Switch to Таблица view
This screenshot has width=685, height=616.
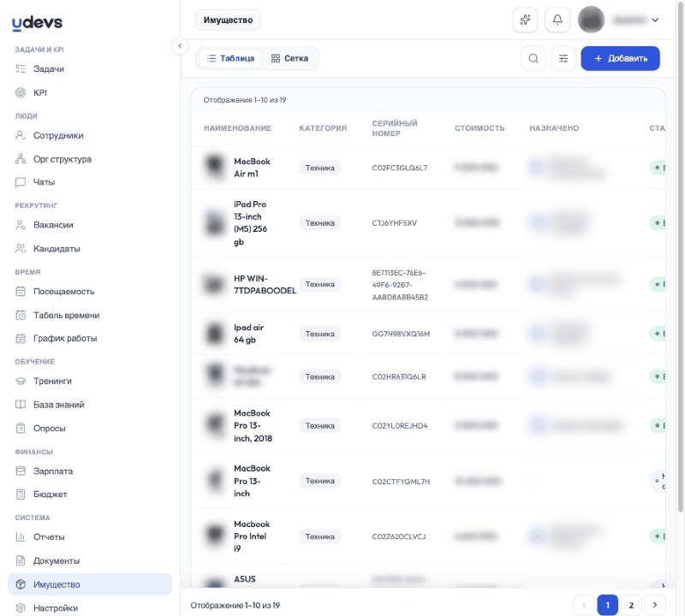tap(230, 58)
